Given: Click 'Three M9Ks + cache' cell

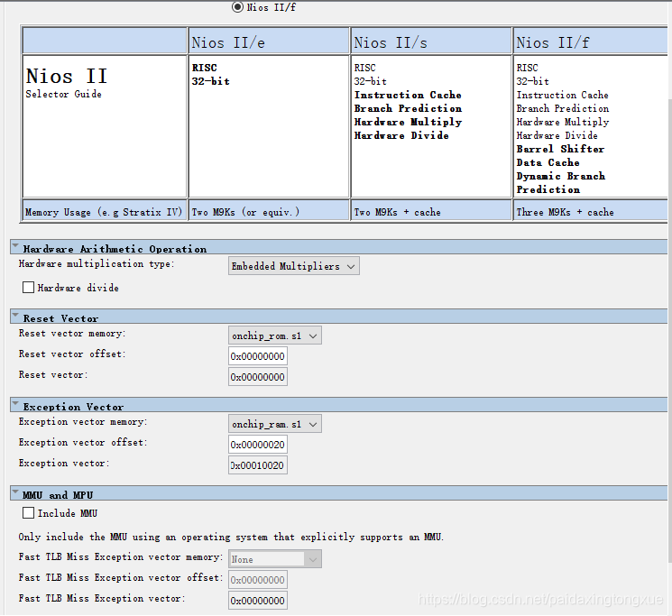Looking at the screenshot, I should tap(592, 211).
